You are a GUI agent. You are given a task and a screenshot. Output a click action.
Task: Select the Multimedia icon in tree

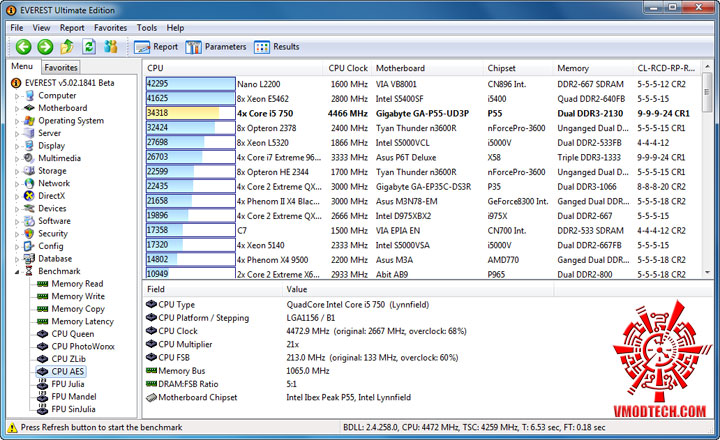tap(29, 158)
